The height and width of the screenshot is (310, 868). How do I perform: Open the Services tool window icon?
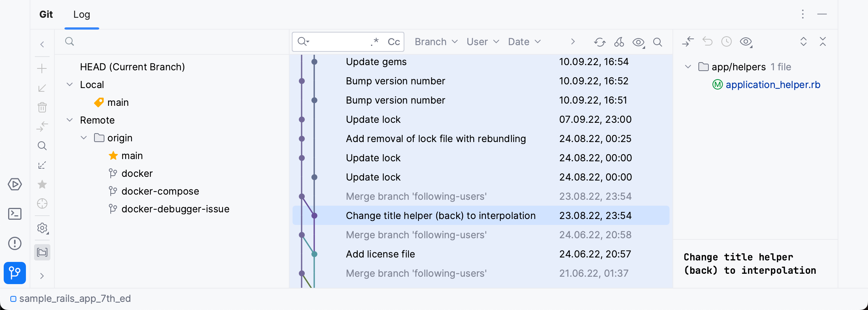click(15, 184)
